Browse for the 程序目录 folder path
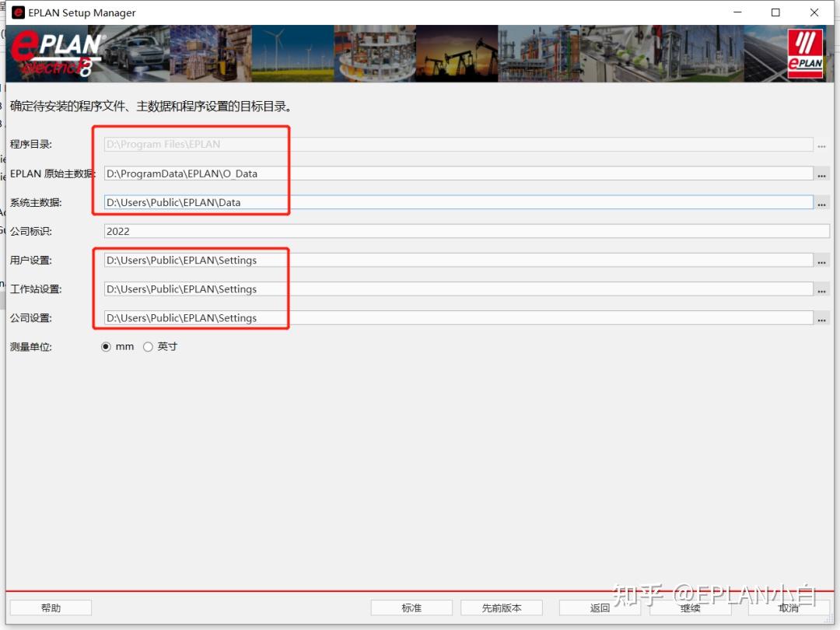840x630 pixels. 822,145
